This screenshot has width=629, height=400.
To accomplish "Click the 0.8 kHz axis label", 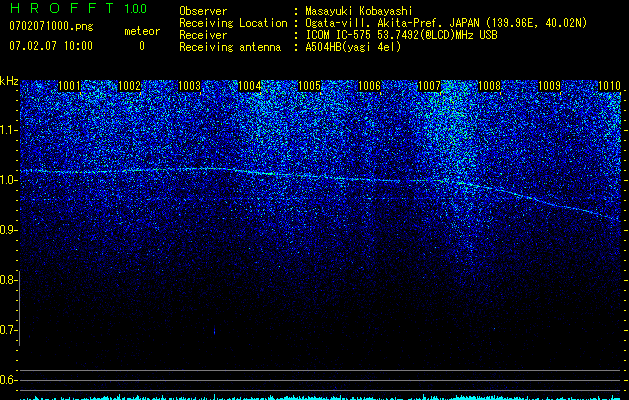I will [x=8, y=280].
